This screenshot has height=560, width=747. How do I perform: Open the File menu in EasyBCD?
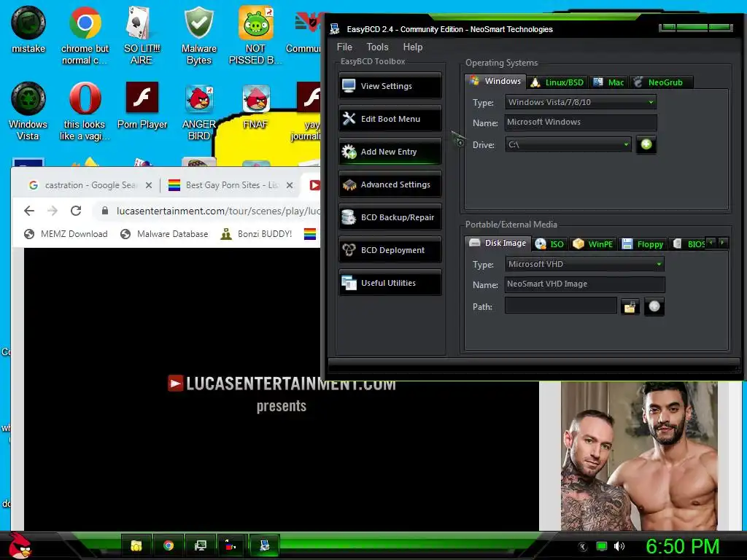(x=344, y=47)
